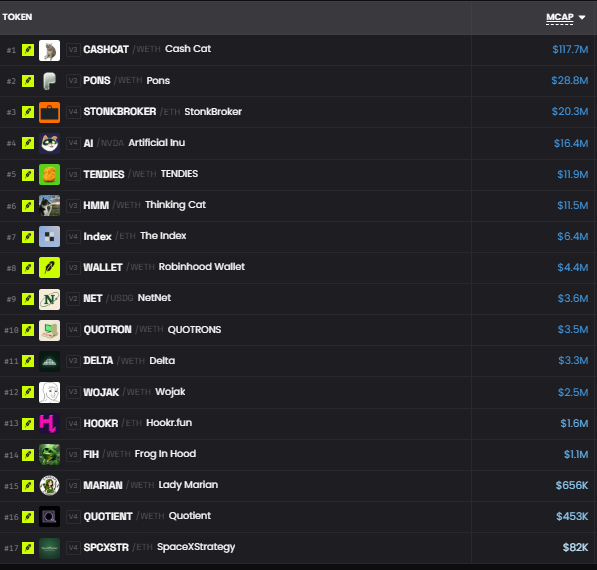Image resolution: width=597 pixels, height=570 pixels.
Task: Click the Thinking Cat HMM logo
Action: point(49,206)
